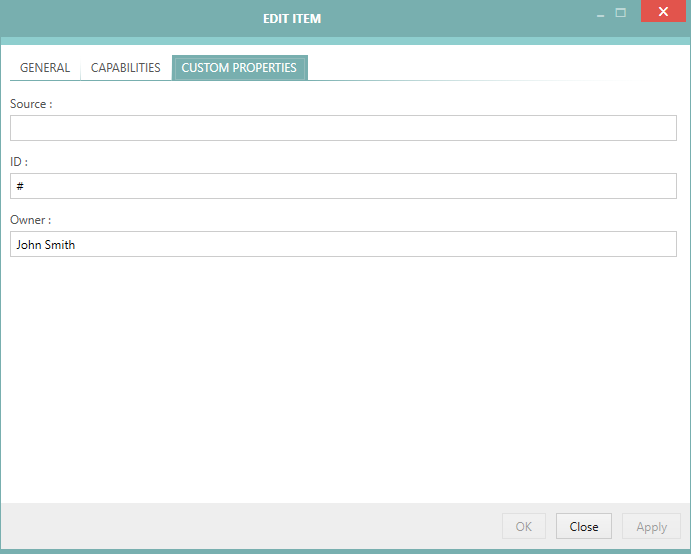Click the # character in ID box
691x554 pixels.
tap(20, 186)
